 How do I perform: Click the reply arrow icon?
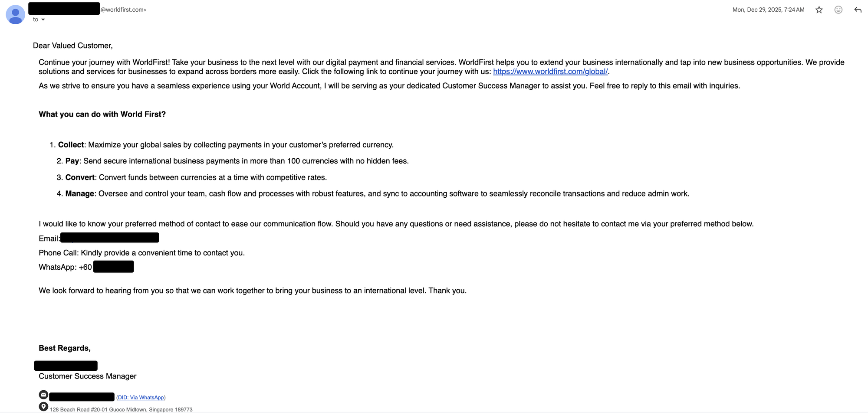(x=858, y=10)
